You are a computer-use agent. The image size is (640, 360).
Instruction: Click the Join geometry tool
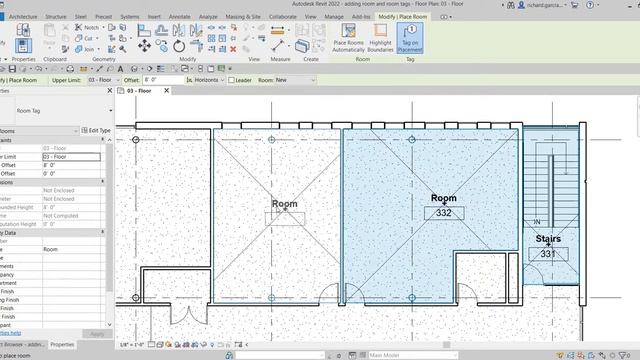click(84, 49)
